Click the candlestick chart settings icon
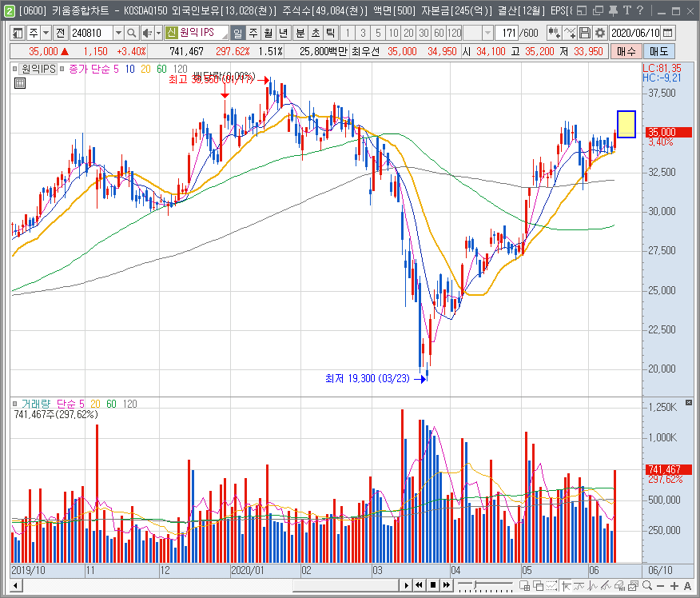Image resolution: width=700 pixels, height=598 pixels. point(554,33)
